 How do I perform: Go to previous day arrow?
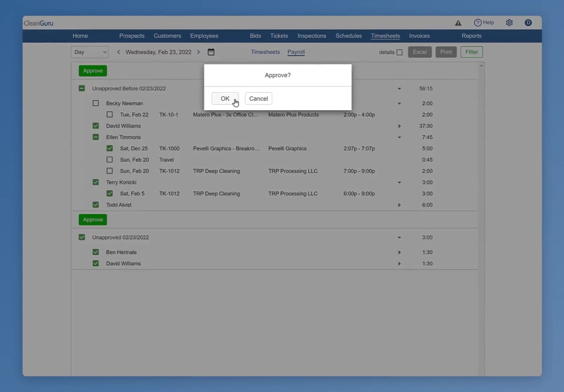tap(118, 52)
